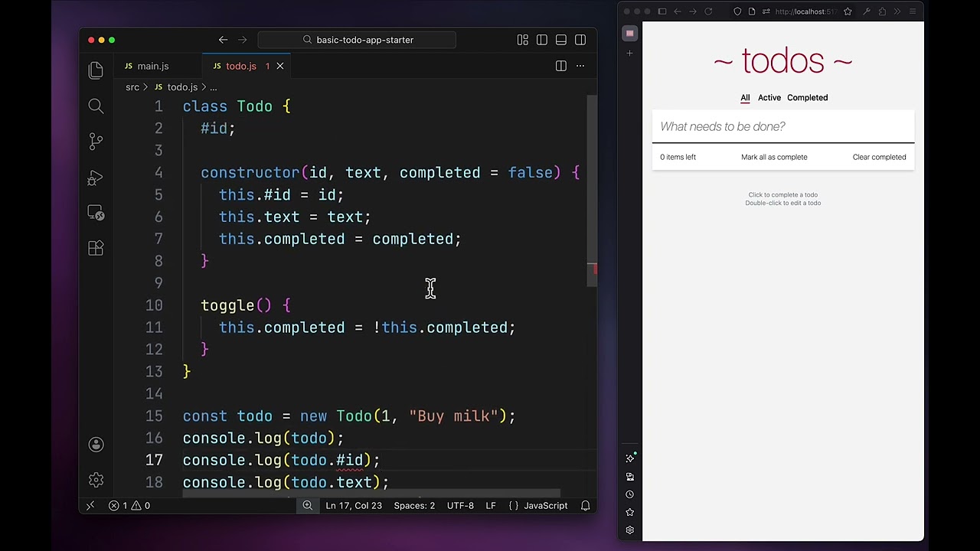Open the Accounts menu in activity bar
The image size is (980, 551).
pyautogui.click(x=96, y=445)
